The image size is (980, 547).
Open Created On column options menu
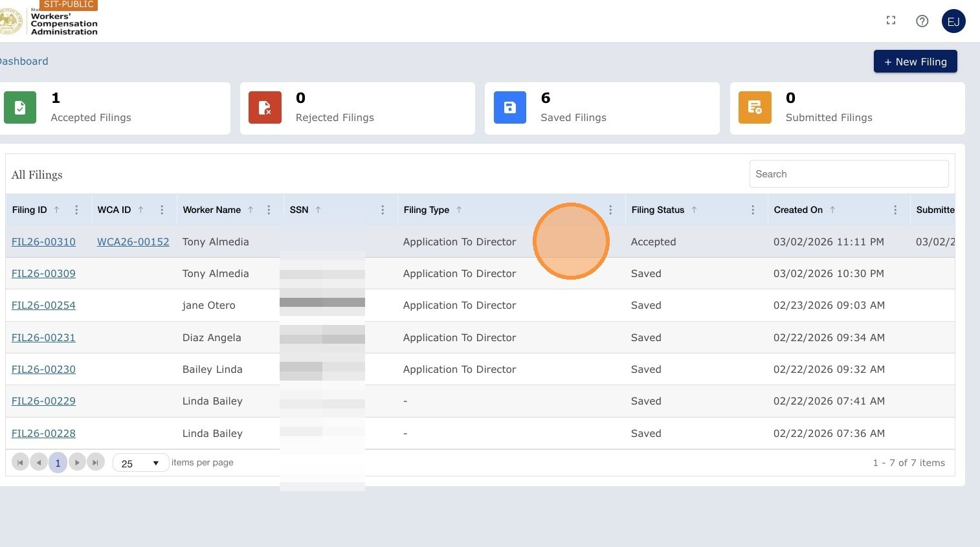tap(895, 210)
